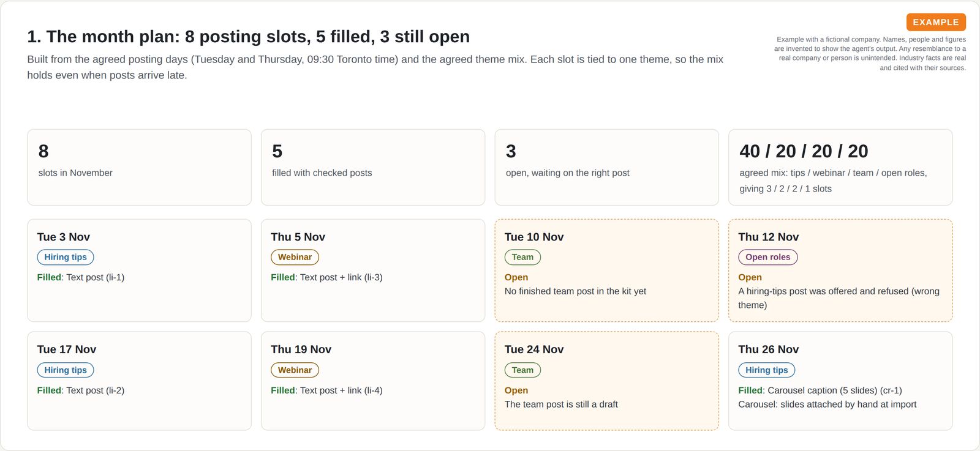
Task: Open the 5 filled with checked posts card
Action: tap(373, 167)
